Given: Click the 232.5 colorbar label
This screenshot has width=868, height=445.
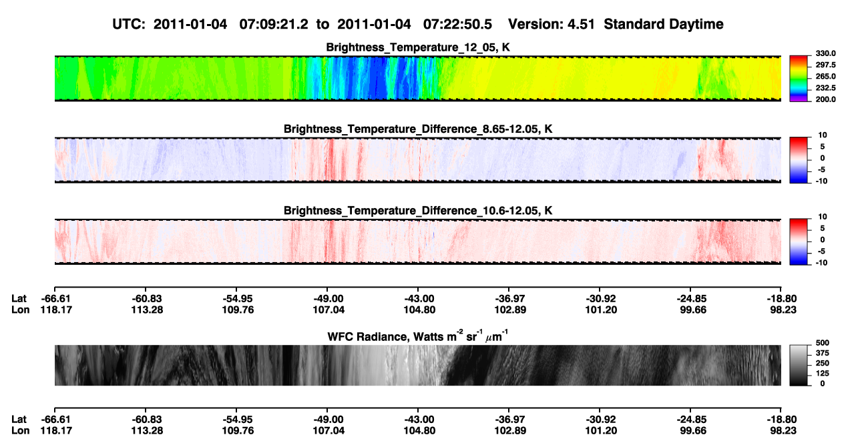Looking at the screenshot, I should 825,88.
